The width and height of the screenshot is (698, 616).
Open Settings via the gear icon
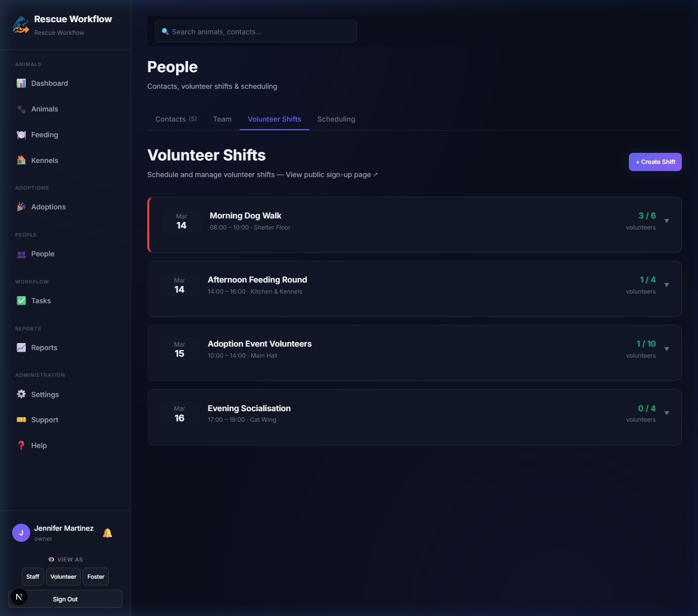[x=21, y=395]
